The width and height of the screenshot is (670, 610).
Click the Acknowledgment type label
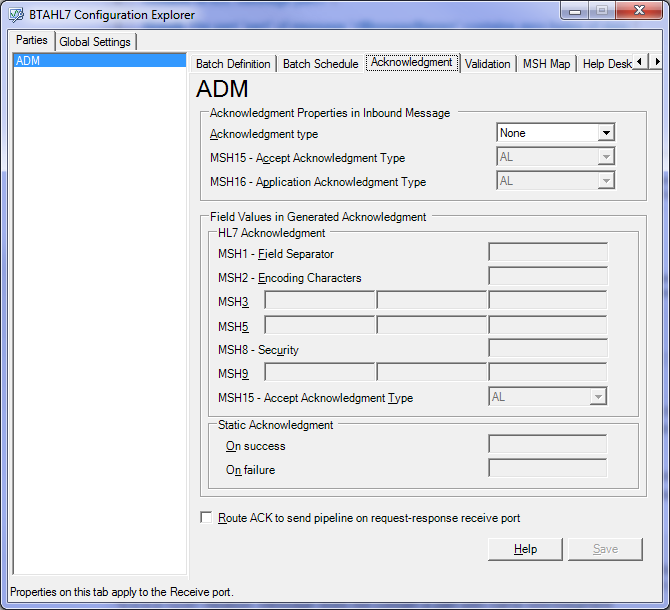pos(264,134)
